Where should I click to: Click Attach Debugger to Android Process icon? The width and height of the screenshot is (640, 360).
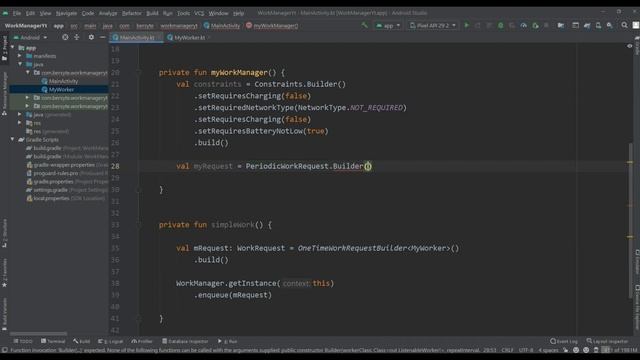[x=535, y=25]
